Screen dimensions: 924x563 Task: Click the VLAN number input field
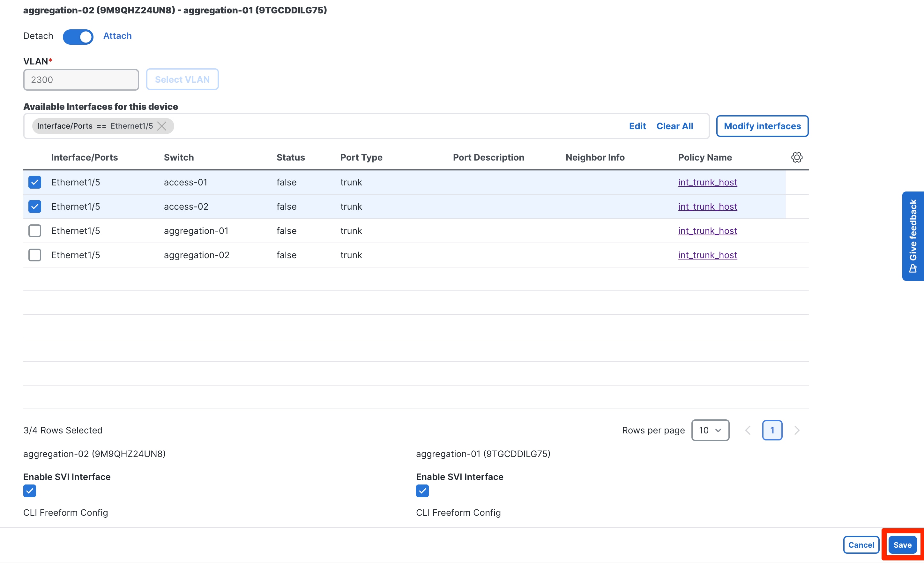click(x=81, y=79)
